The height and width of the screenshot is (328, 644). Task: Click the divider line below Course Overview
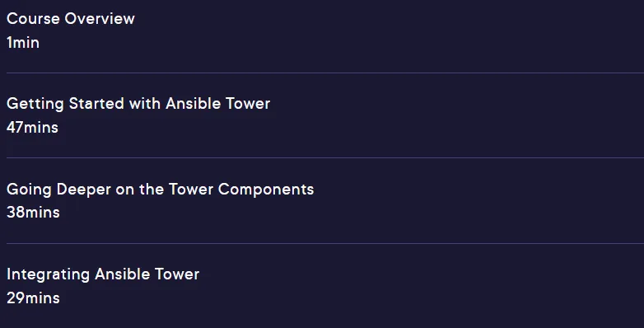(325, 73)
